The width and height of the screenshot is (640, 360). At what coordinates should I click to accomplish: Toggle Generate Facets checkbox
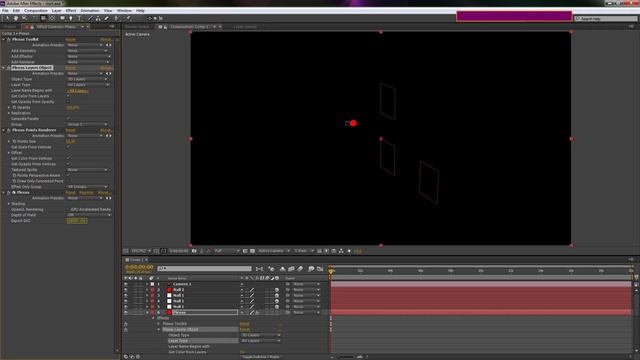pos(68,119)
